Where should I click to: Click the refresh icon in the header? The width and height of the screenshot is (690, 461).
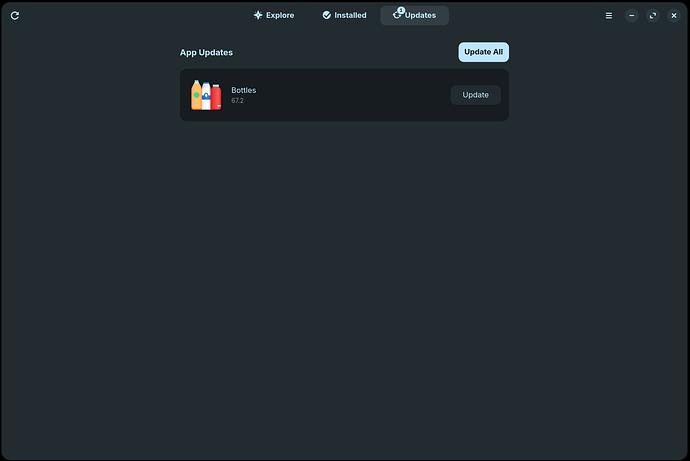click(15, 16)
